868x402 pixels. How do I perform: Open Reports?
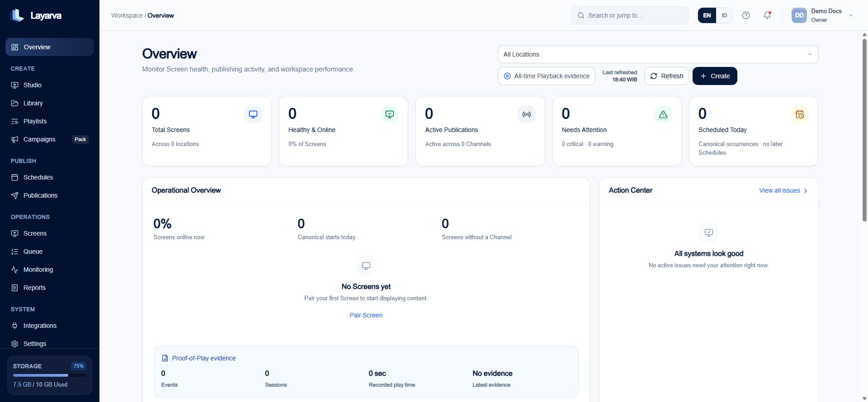click(x=50, y=288)
